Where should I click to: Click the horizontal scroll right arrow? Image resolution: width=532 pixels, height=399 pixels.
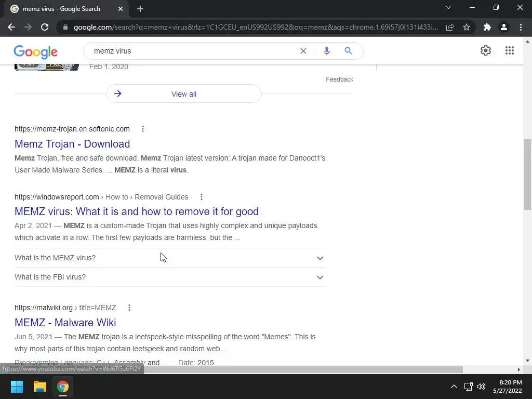(519, 369)
